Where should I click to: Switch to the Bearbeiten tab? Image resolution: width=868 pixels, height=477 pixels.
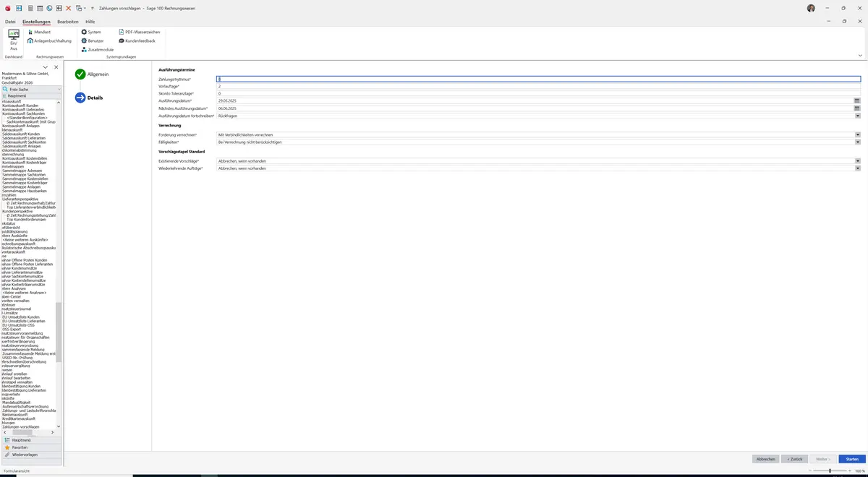(68, 22)
